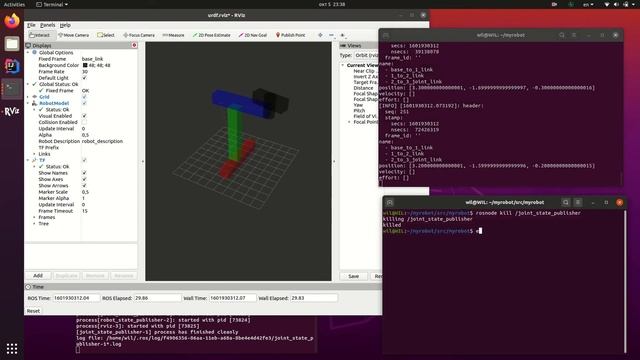Enable the Collision Enabled checkbox
The width and height of the screenshot is (640, 360).
84,122
